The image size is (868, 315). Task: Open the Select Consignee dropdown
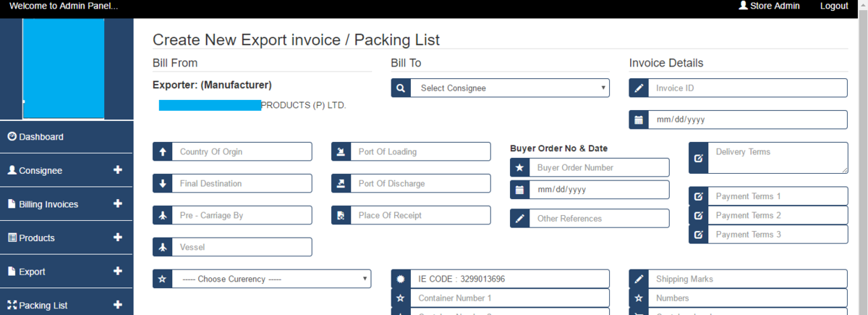coord(510,88)
